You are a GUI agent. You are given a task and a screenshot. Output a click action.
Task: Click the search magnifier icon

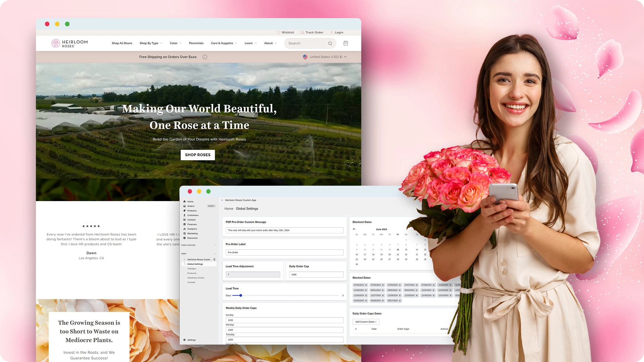330,43
